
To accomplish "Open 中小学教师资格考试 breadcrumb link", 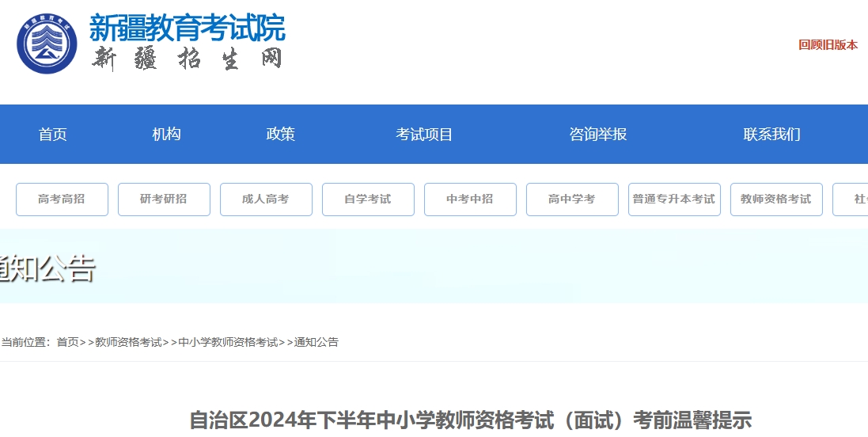I will (228, 342).
